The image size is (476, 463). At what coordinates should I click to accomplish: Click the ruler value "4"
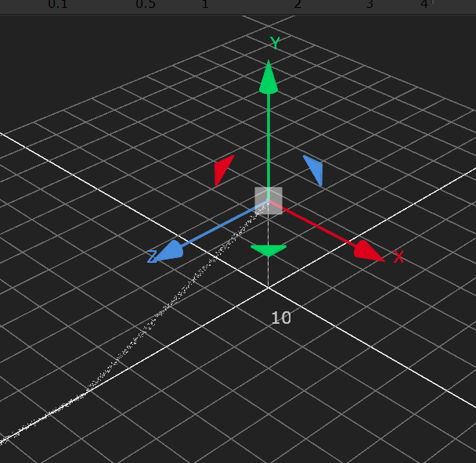(424, 4)
